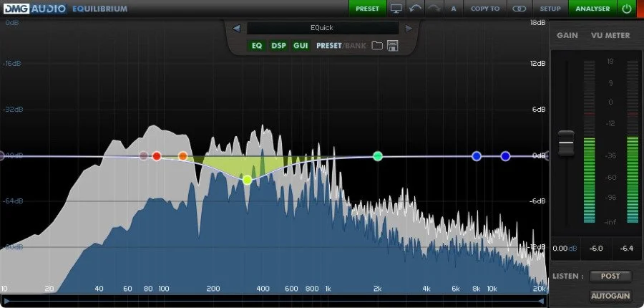
Task: Open the SETUP menu
Action: (550, 9)
